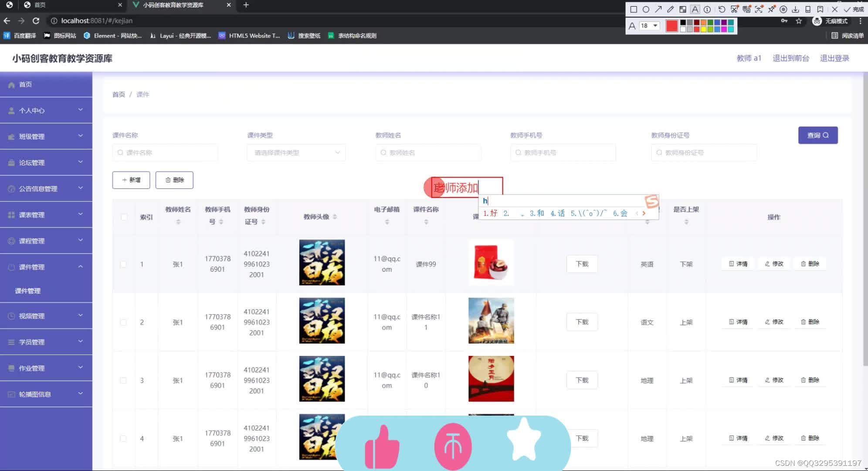Click the 教师手机号 search input
Image resolution: width=868 pixels, height=471 pixels.
(563, 153)
